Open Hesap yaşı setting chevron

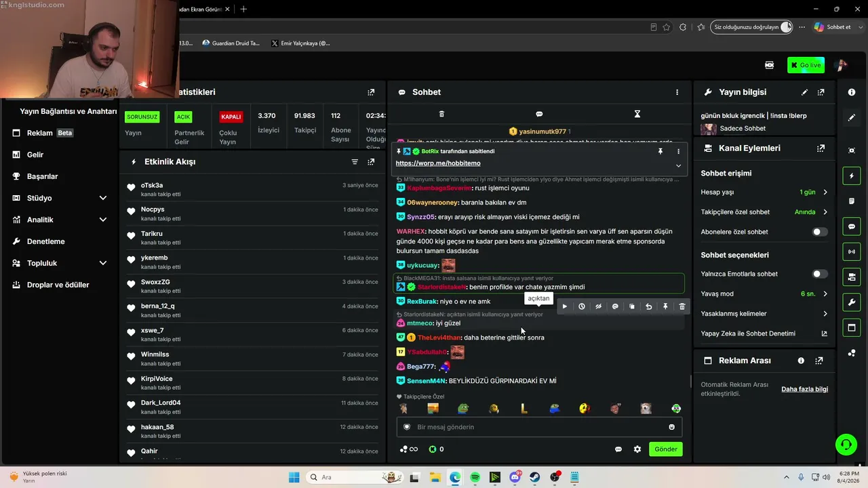(x=825, y=192)
